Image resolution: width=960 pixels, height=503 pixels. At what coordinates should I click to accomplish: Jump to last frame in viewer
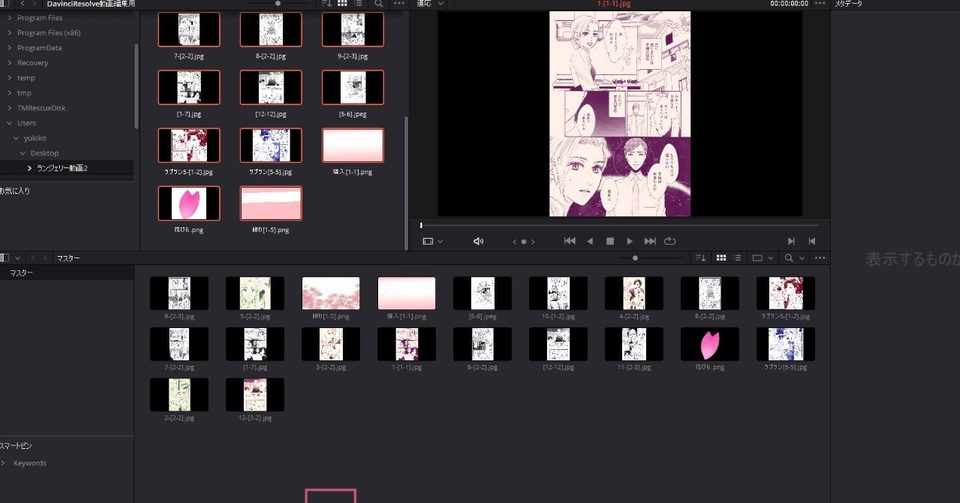pos(650,241)
